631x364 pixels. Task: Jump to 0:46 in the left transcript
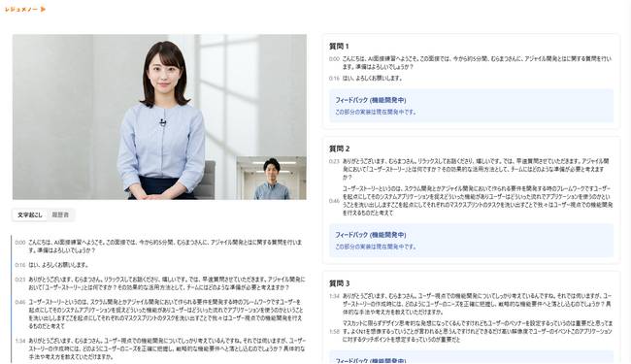tap(20, 302)
